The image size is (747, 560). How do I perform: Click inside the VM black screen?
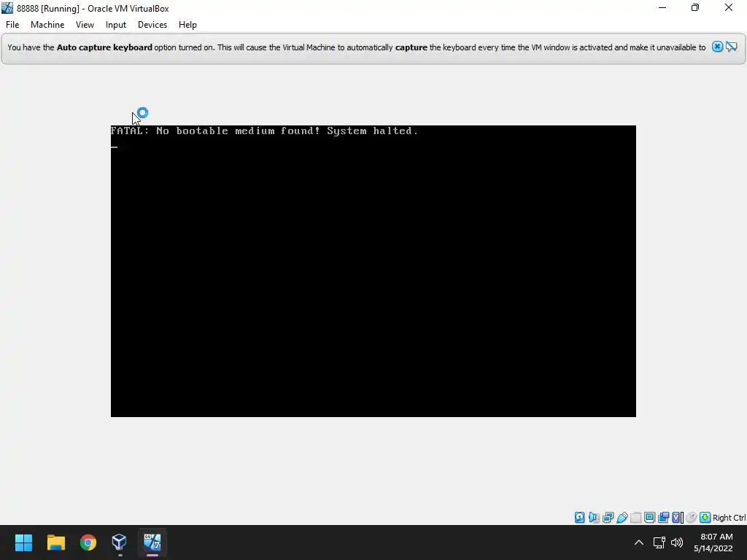[x=373, y=271]
